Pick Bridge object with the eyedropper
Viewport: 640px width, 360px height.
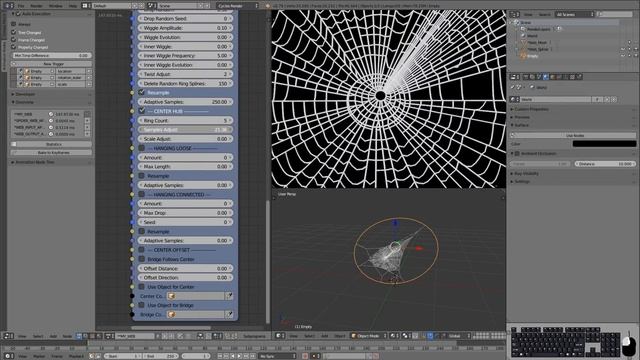[229, 314]
